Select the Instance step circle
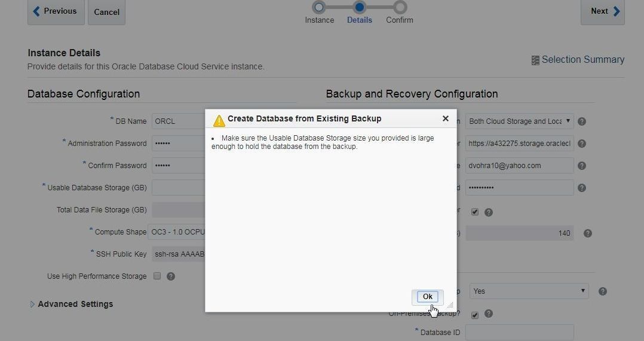 coord(319,7)
